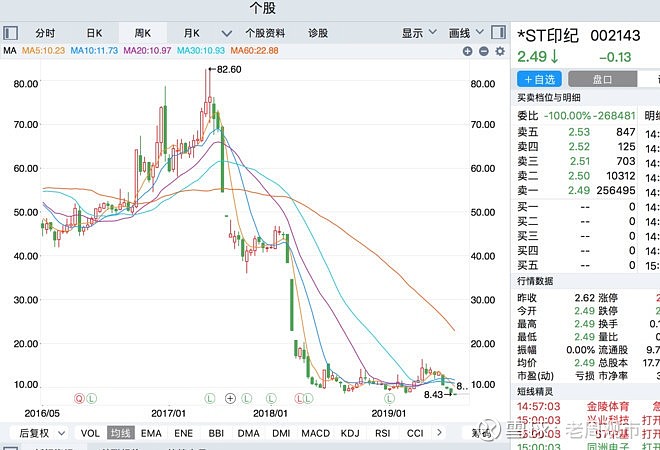Switch to 日K daily chart

pos(94,33)
